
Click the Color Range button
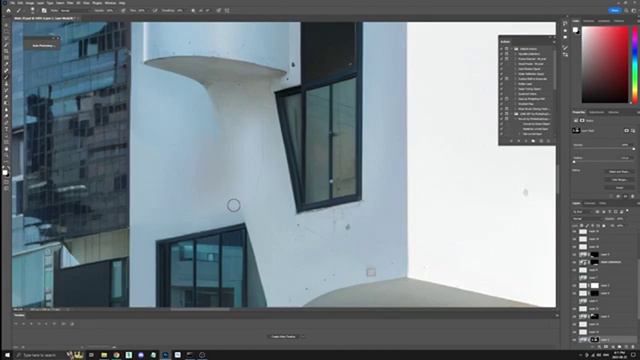619,180
